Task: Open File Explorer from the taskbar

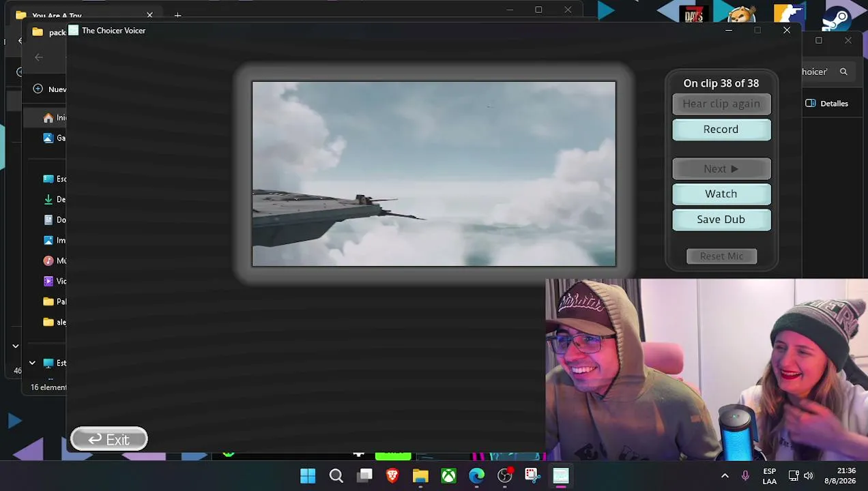Action: (420, 476)
